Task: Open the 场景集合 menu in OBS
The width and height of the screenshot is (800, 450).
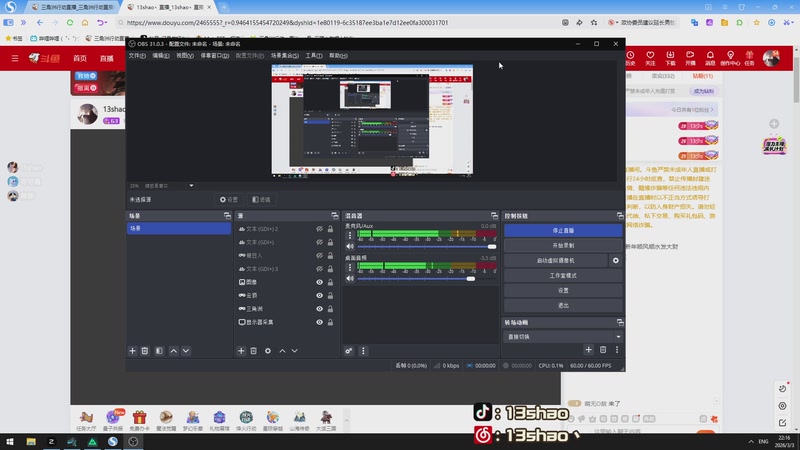Action: (x=285, y=56)
